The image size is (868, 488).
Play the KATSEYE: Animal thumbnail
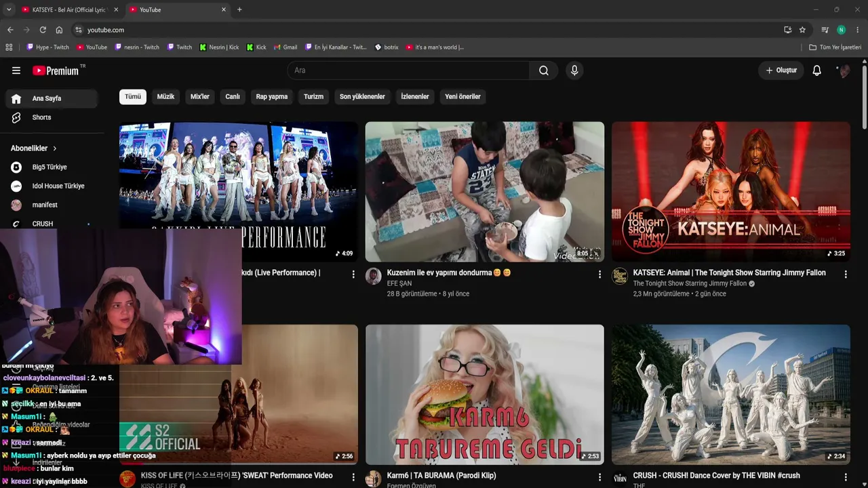[731, 192]
